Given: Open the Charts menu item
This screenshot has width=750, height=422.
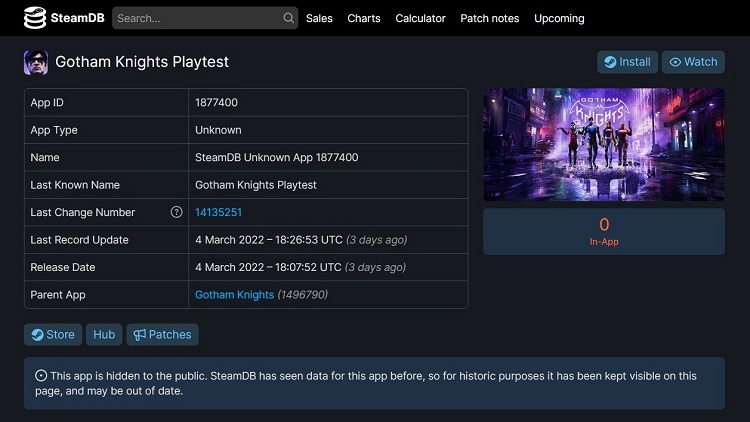Looking at the screenshot, I should pos(364,18).
